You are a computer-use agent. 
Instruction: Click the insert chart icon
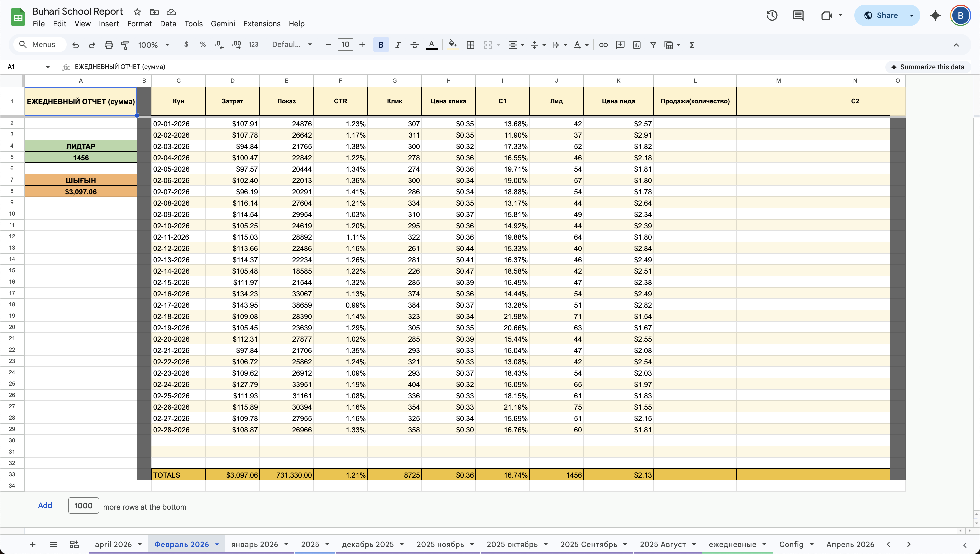pyautogui.click(x=636, y=45)
